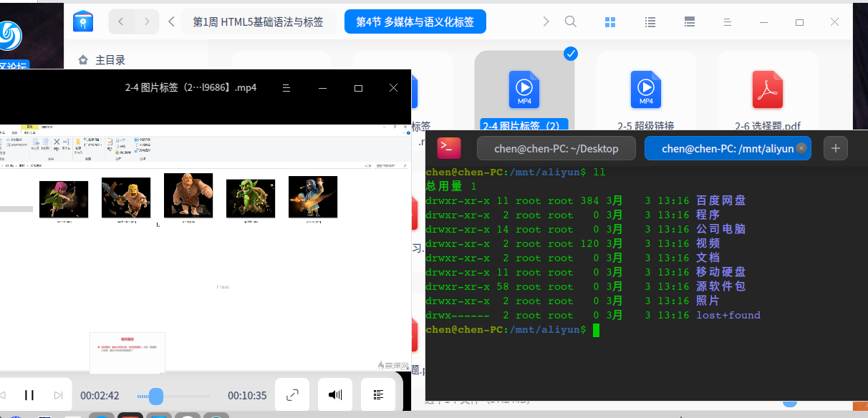
Task: Open breadcrumb 第1周 HTML5基础语法与标签
Action: click(258, 22)
